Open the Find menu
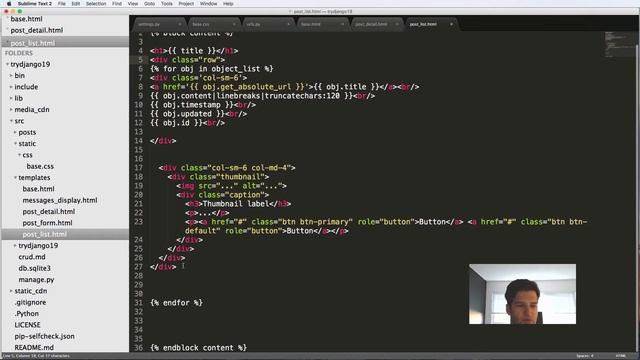Screen dimensions: 640x360 pos(117,4)
